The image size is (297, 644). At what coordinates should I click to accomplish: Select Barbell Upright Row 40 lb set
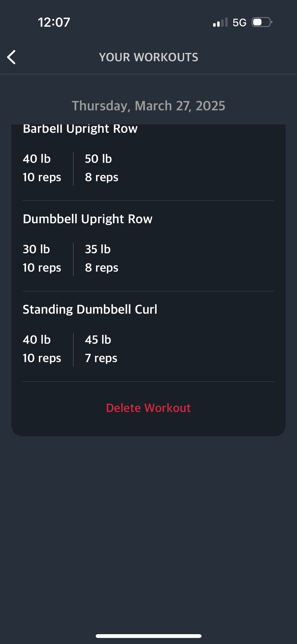click(42, 168)
